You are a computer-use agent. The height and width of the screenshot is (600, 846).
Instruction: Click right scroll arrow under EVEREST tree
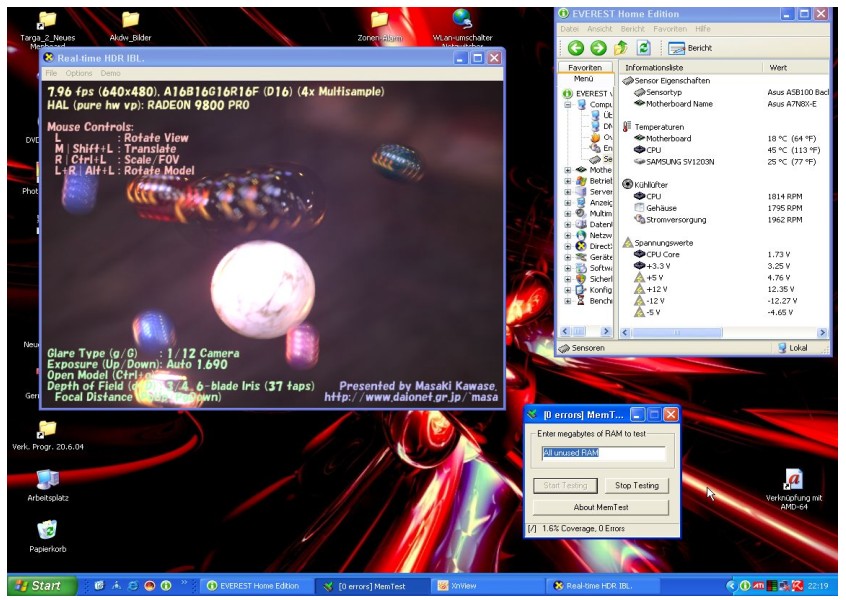pyautogui.click(x=606, y=331)
